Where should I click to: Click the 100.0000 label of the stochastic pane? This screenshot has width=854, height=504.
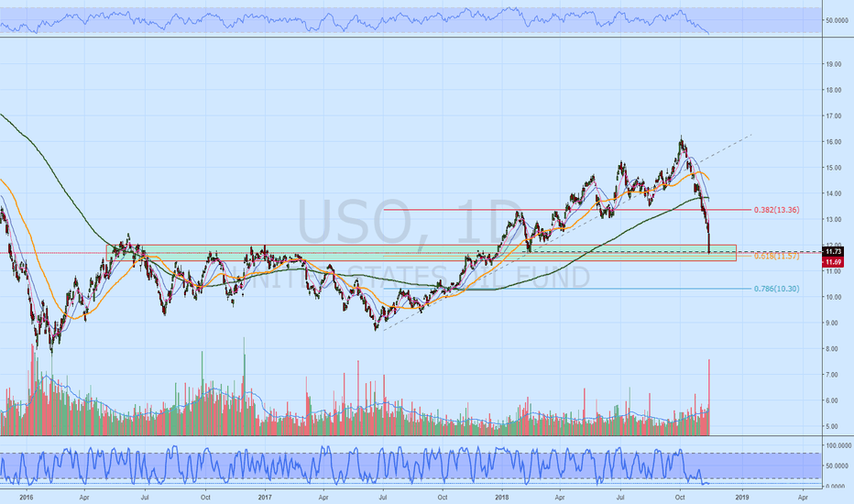[838, 445]
